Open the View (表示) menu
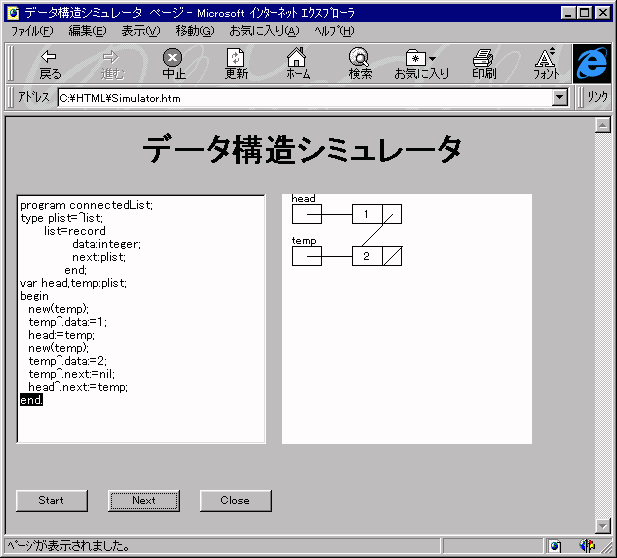 [140, 31]
